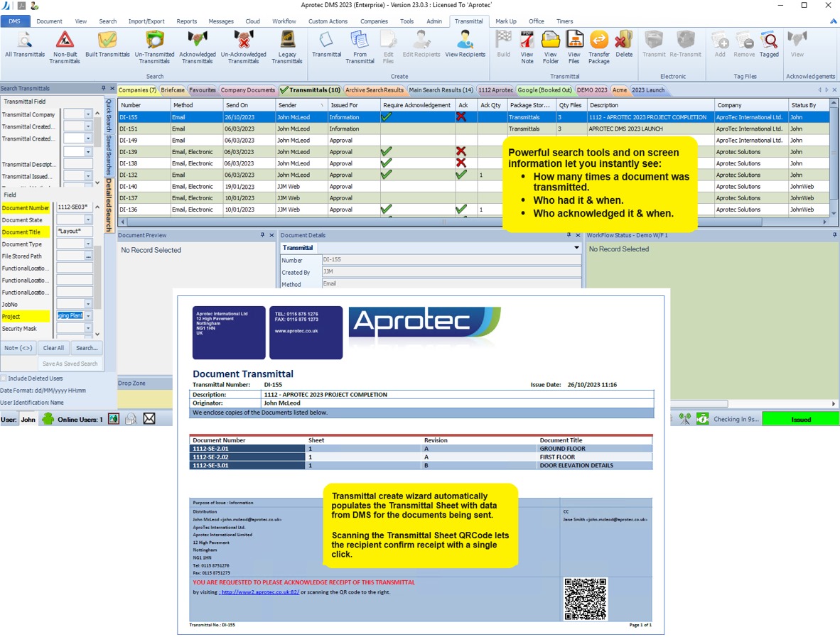Show Un-Transmitted Transmittals
This screenshot has width=840, height=637.
coord(154,47)
